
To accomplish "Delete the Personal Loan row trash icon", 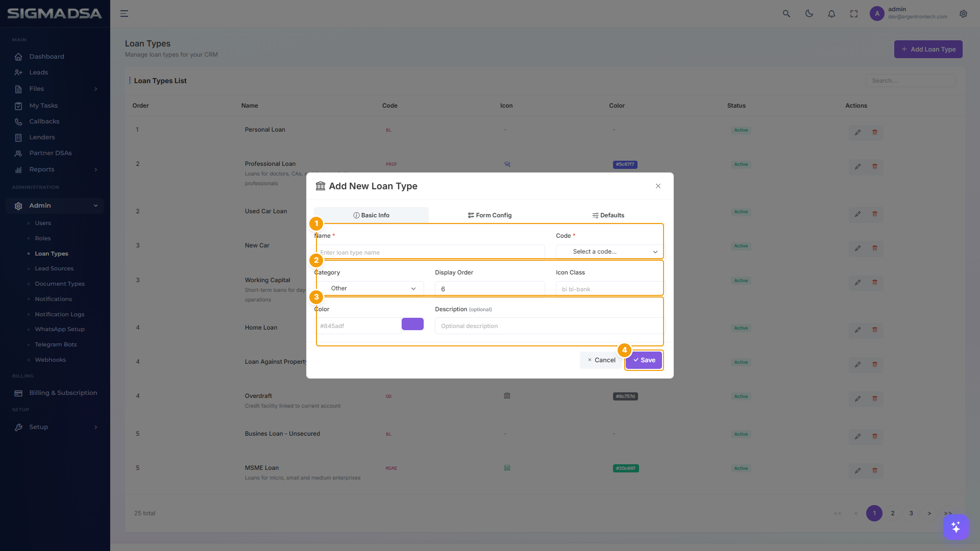I will [x=875, y=132].
